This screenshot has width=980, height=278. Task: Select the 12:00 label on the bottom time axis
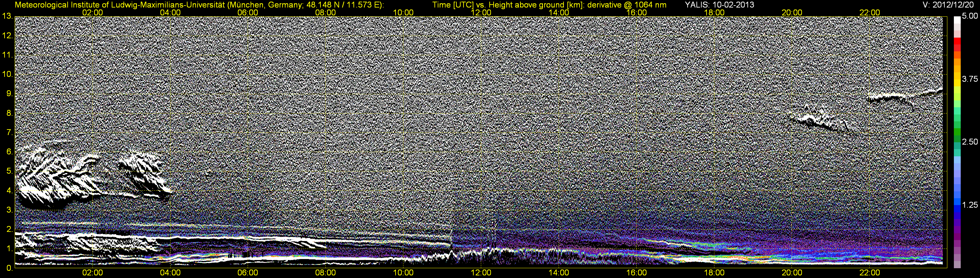pos(481,273)
